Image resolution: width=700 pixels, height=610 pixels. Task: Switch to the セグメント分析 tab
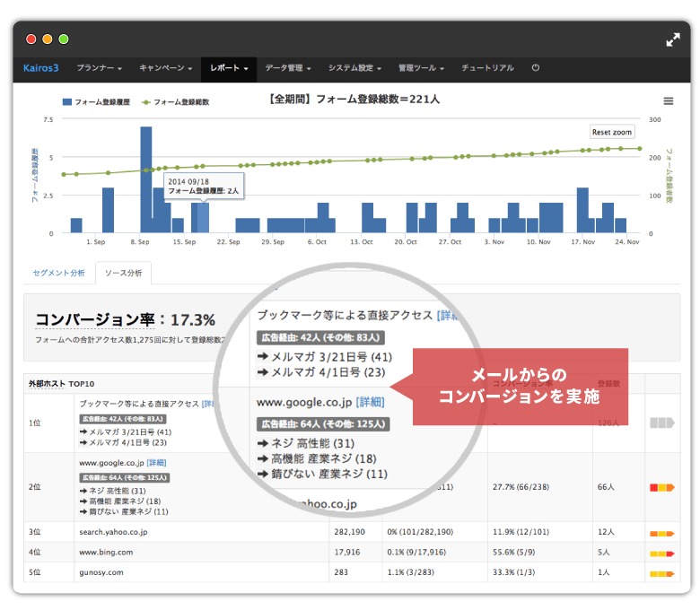[x=58, y=272]
